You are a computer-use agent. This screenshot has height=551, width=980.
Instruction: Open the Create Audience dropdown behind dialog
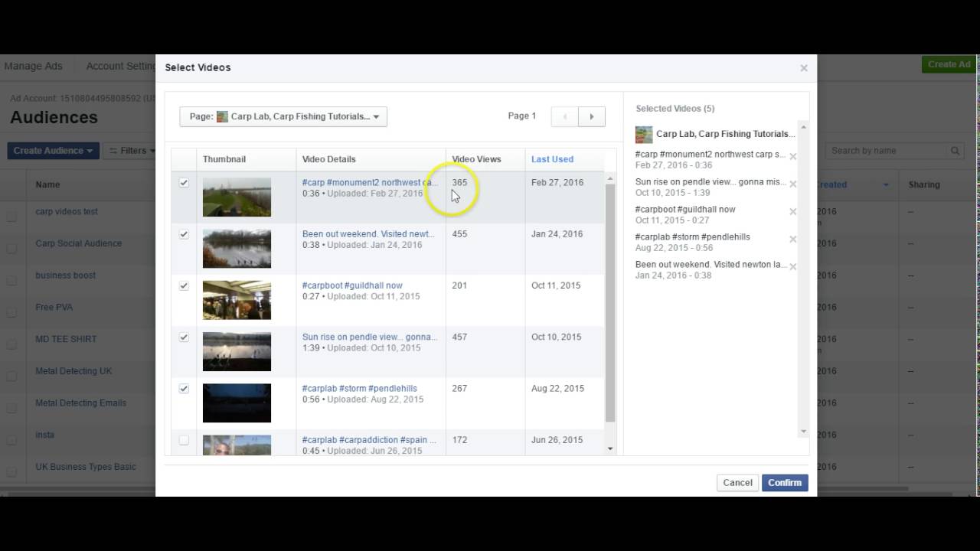pyautogui.click(x=53, y=151)
